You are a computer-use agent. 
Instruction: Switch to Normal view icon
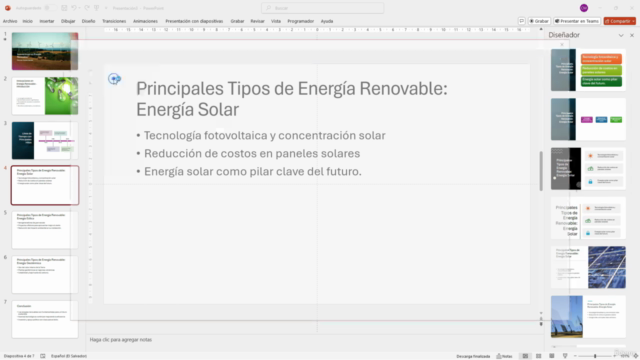pos(525,356)
